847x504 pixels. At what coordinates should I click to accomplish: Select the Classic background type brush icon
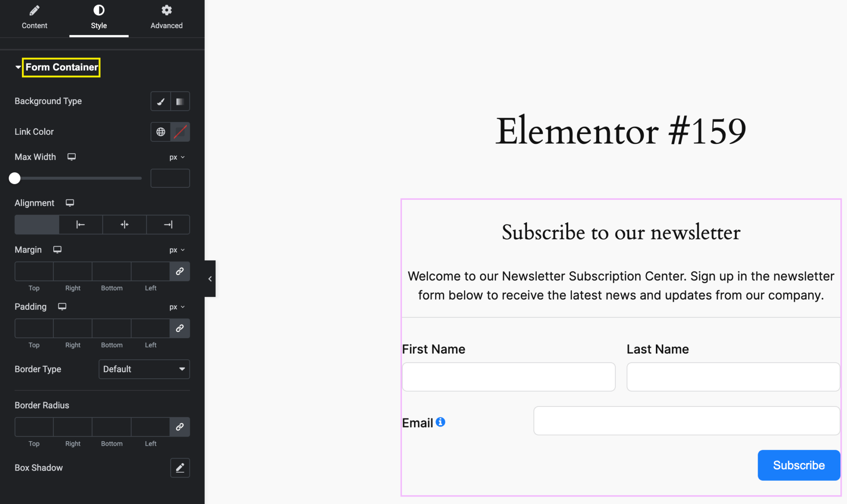(161, 101)
